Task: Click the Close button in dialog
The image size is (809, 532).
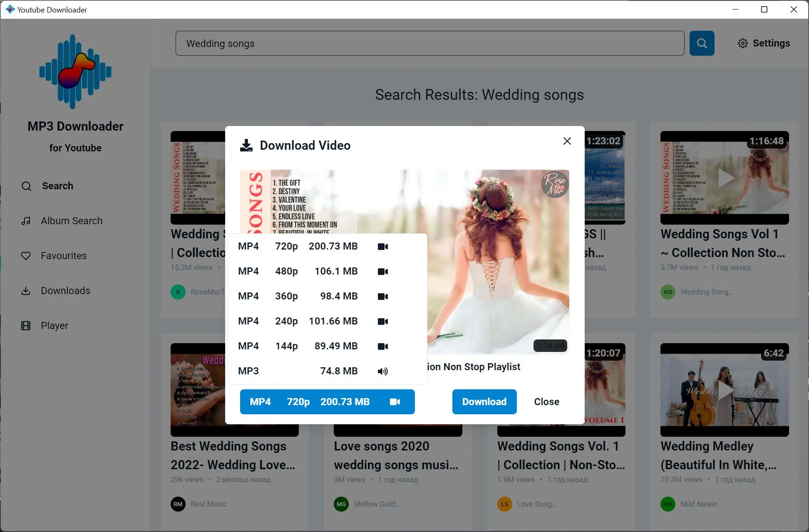Action: [x=546, y=401]
